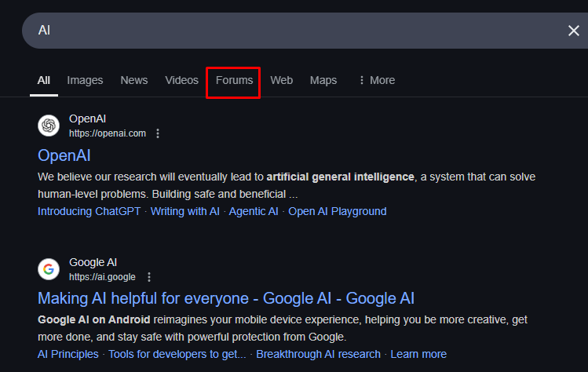Open three-dot options beside ai.google URL
Screen dimensions: 588x372
click(x=149, y=277)
